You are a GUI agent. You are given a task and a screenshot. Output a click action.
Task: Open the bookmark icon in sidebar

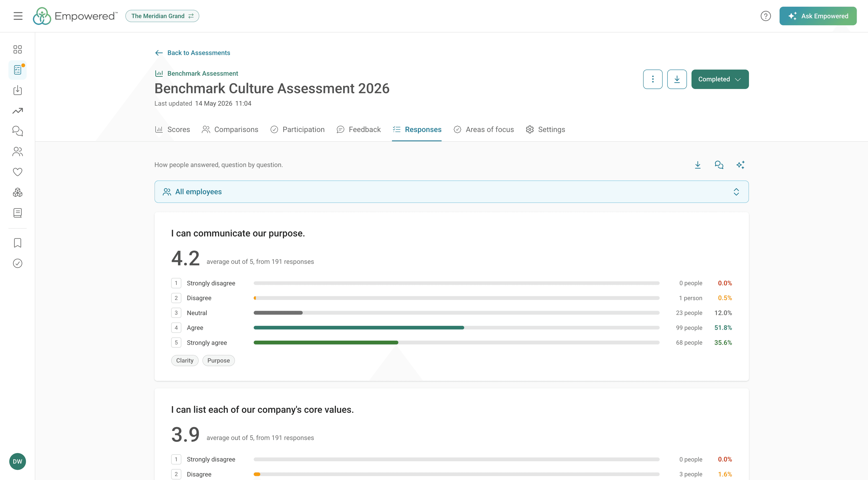18,243
